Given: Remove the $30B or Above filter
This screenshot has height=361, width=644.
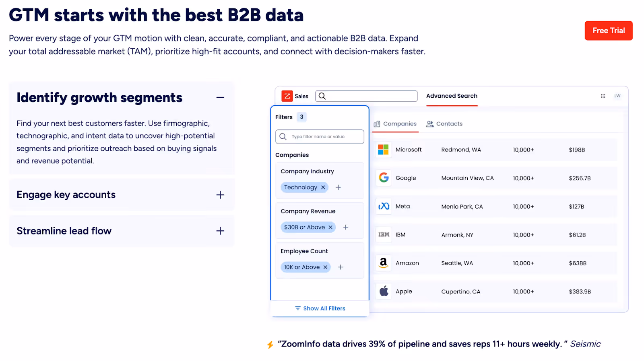Looking at the screenshot, I should coord(330,227).
